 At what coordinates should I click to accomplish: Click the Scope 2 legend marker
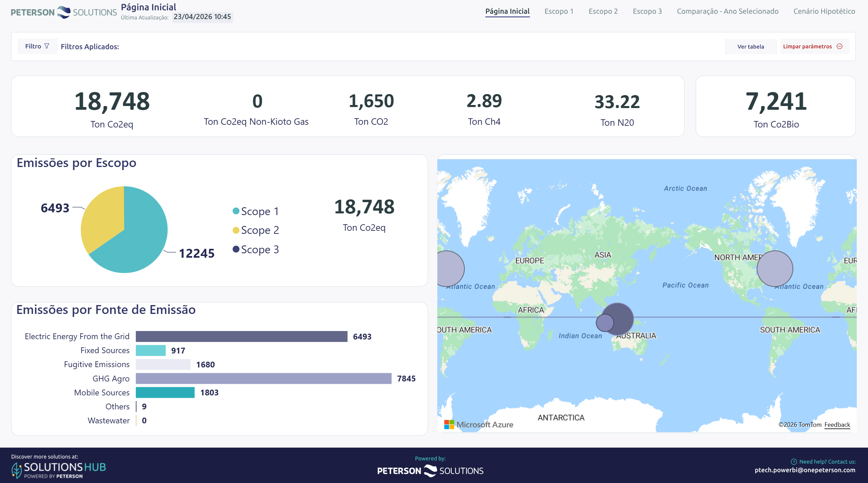[x=236, y=230]
